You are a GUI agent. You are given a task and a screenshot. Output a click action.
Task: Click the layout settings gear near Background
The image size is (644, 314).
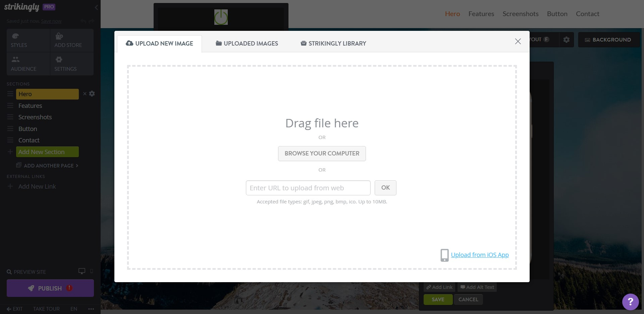[567, 40]
